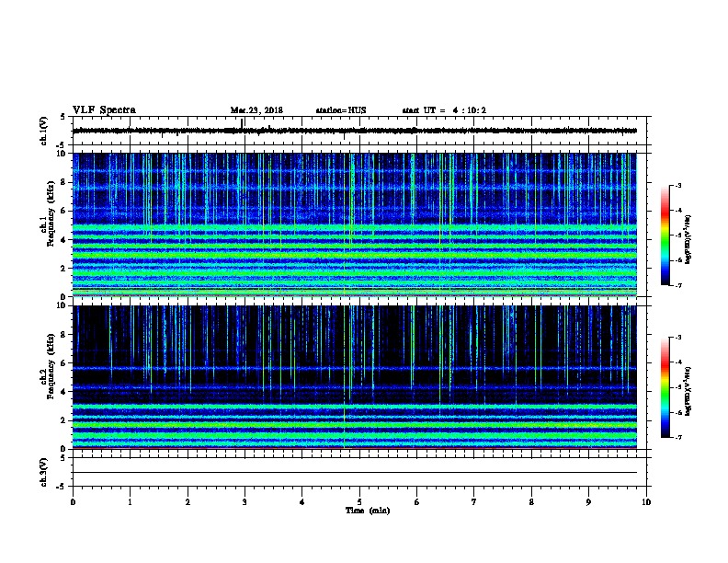This screenshot has width=728, height=563.
Task: Click the "-7" label on ch.2 color scale
Action: 677,438
